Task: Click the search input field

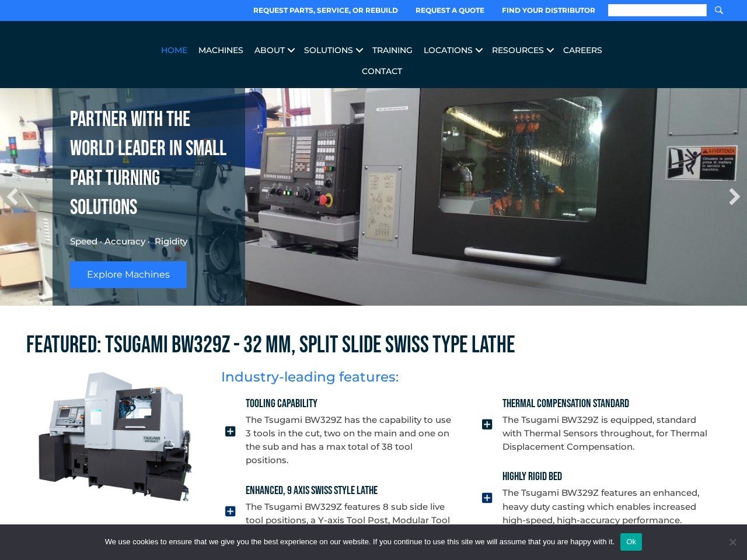Action: (657, 10)
